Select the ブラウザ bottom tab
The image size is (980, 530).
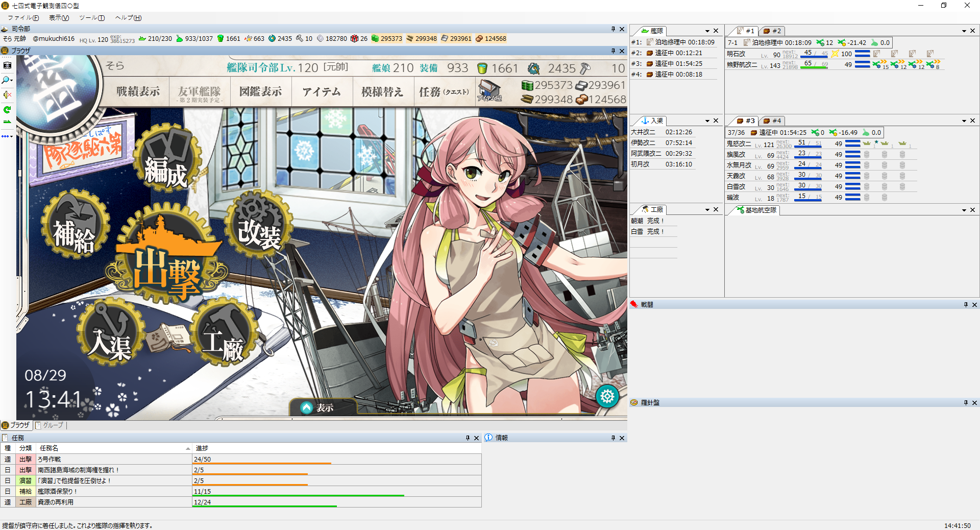click(16, 425)
